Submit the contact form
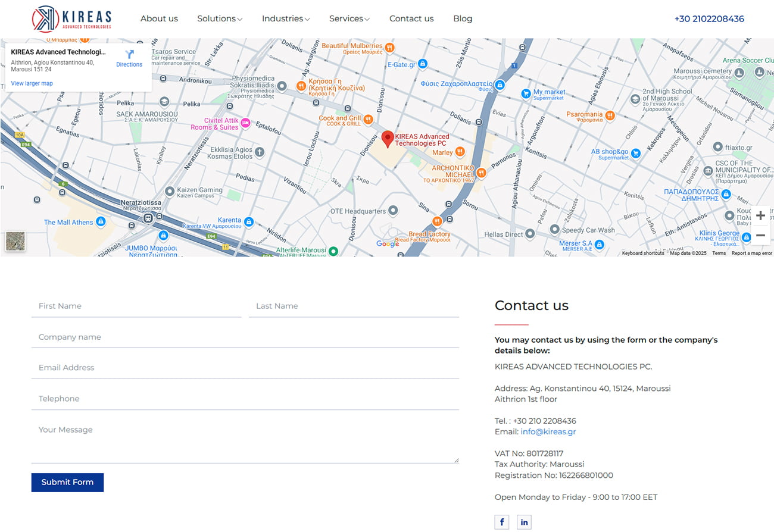The image size is (774, 532). [x=67, y=482]
